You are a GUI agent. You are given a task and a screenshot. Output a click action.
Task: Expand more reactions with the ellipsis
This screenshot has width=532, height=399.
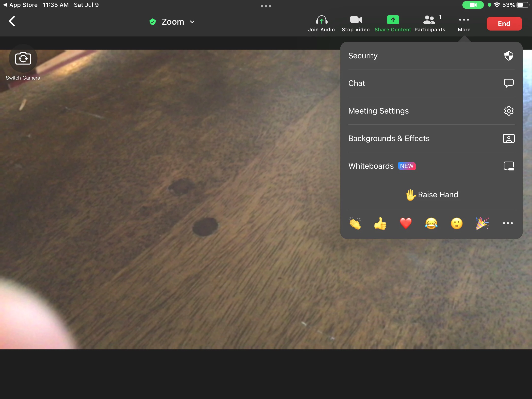pyautogui.click(x=508, y=223)
